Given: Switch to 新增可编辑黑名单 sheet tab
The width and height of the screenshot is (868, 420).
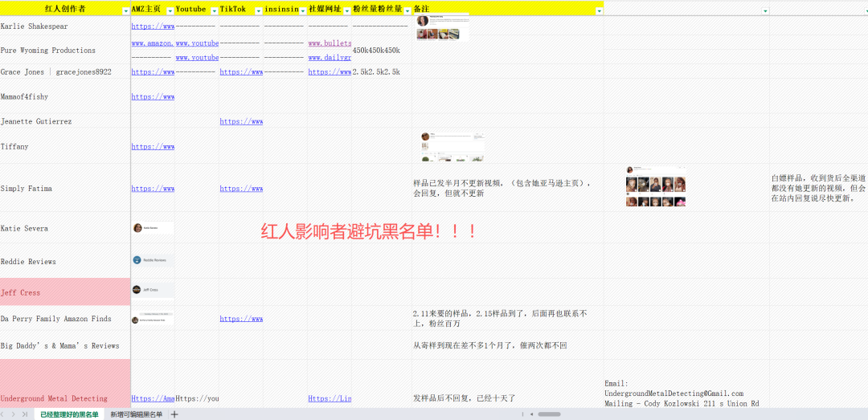Looking at the screenshot, I should pos(136,414).
